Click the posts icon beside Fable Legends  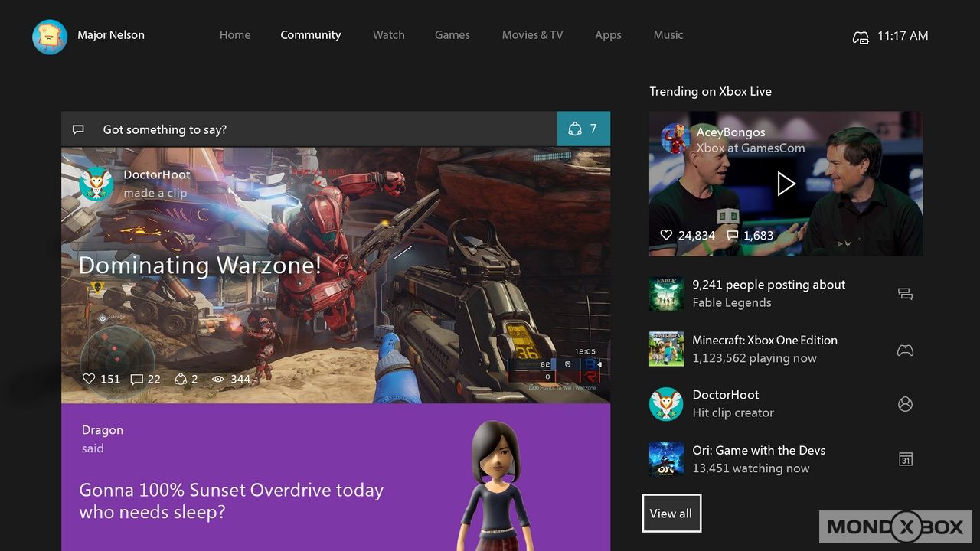tap(905, 294)
